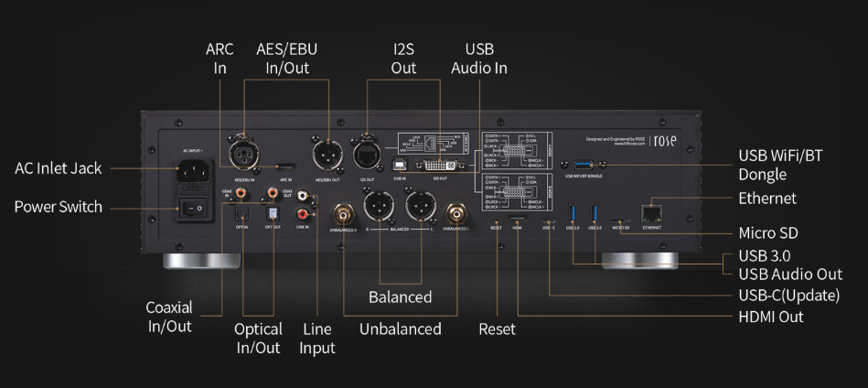Click the www.hifirose.com text on the panel
Screen dimensions: 868x388
point(630,144)
